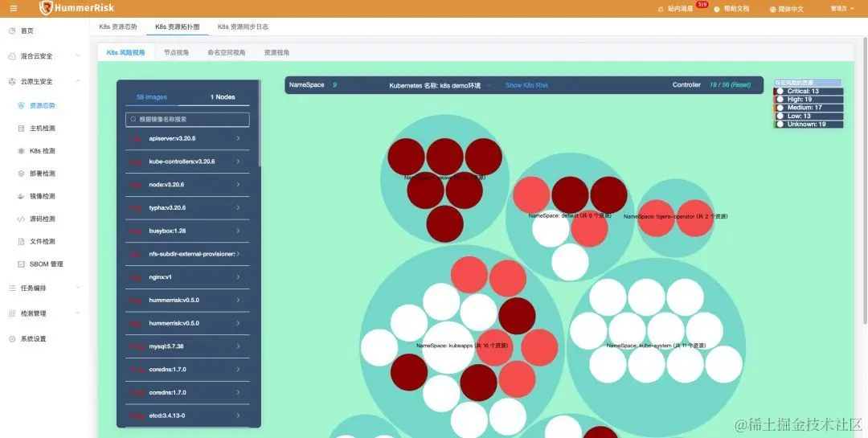Collapse sidebar with the hamburger menu icon
The width and height of the screenshot is (868, 438).
click(14, 8)
